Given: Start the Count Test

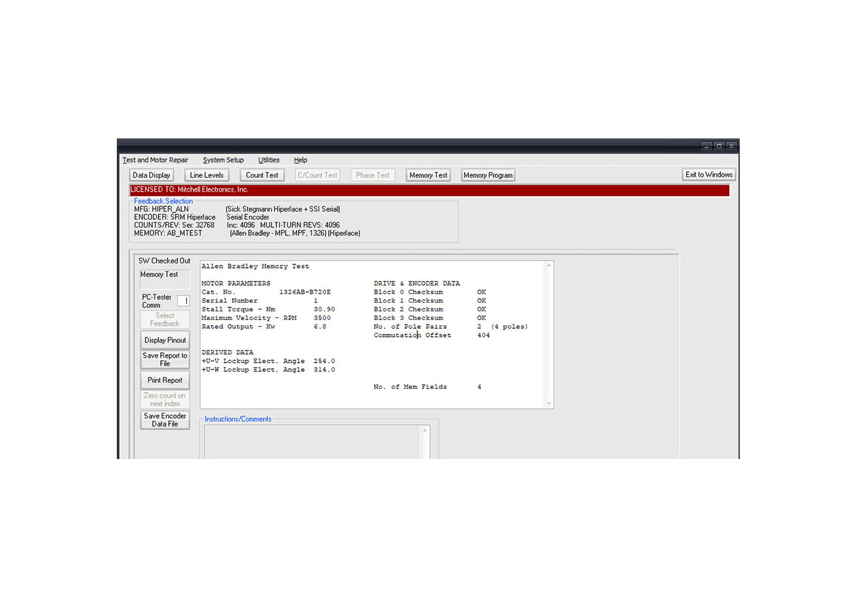Looking at the screenshot, I should [x=262, y=175].
